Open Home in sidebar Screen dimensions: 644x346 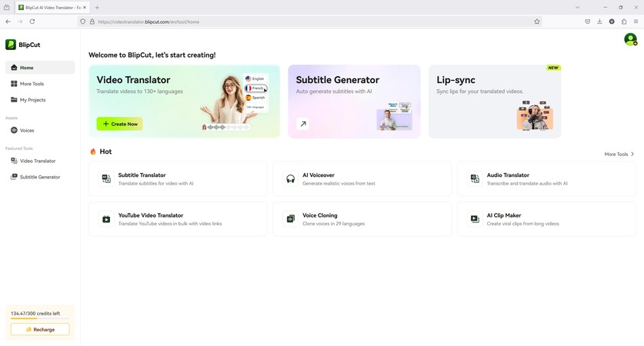coord(40,68)
